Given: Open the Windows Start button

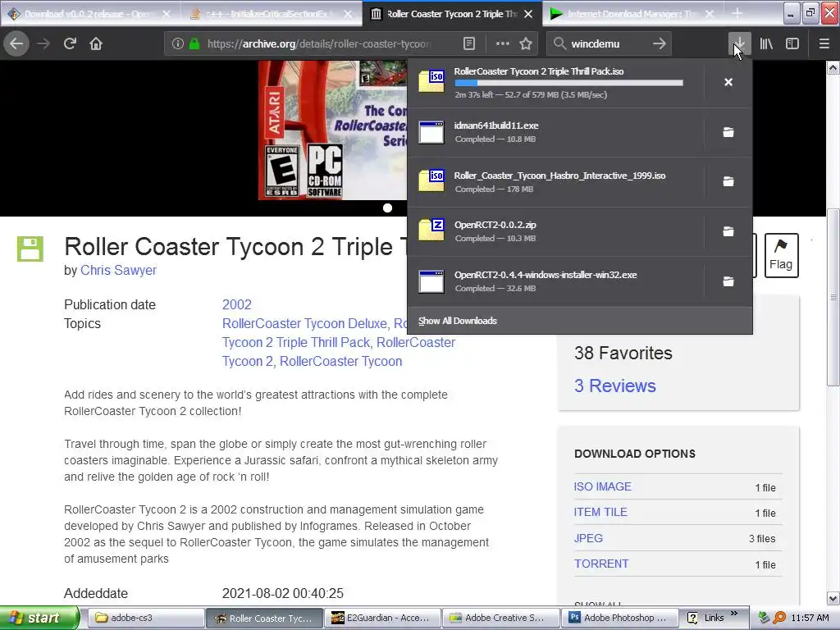Looking at the screenshot, I should [39, 618].
